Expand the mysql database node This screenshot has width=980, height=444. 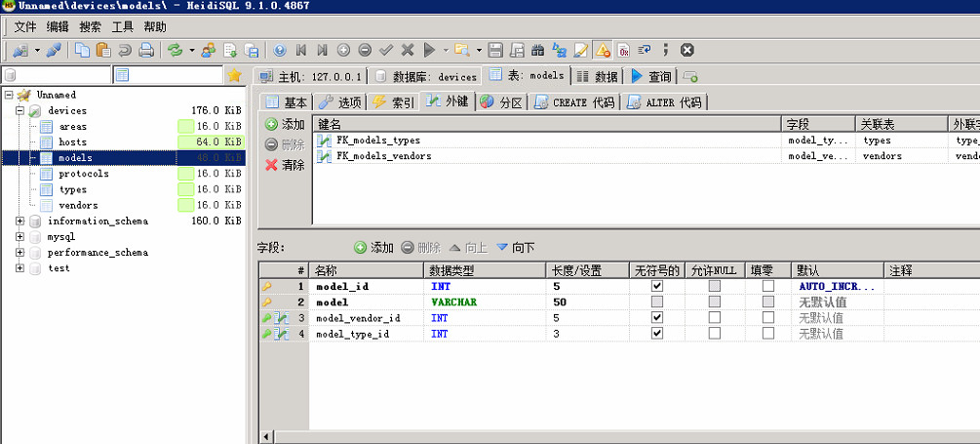point(20,237)
